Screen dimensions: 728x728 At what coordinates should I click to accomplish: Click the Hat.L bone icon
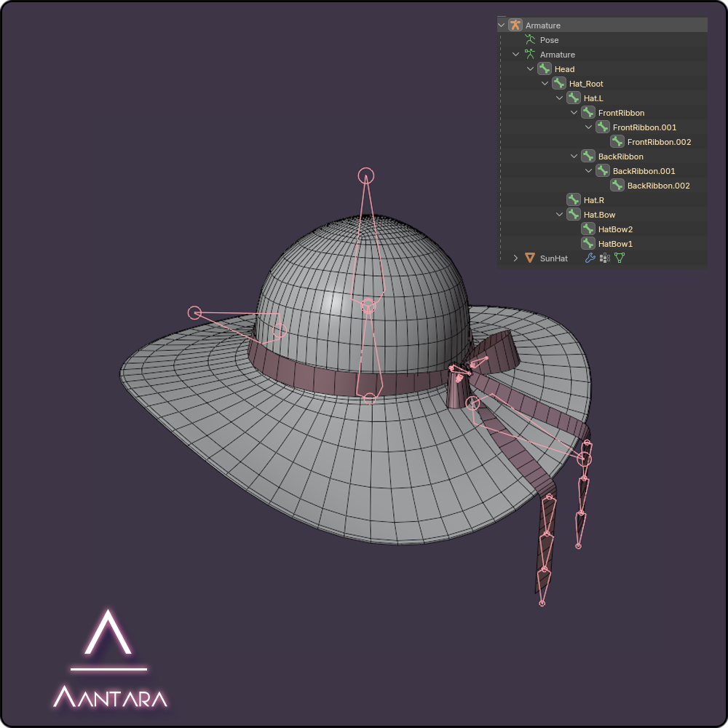pos(574,98)
